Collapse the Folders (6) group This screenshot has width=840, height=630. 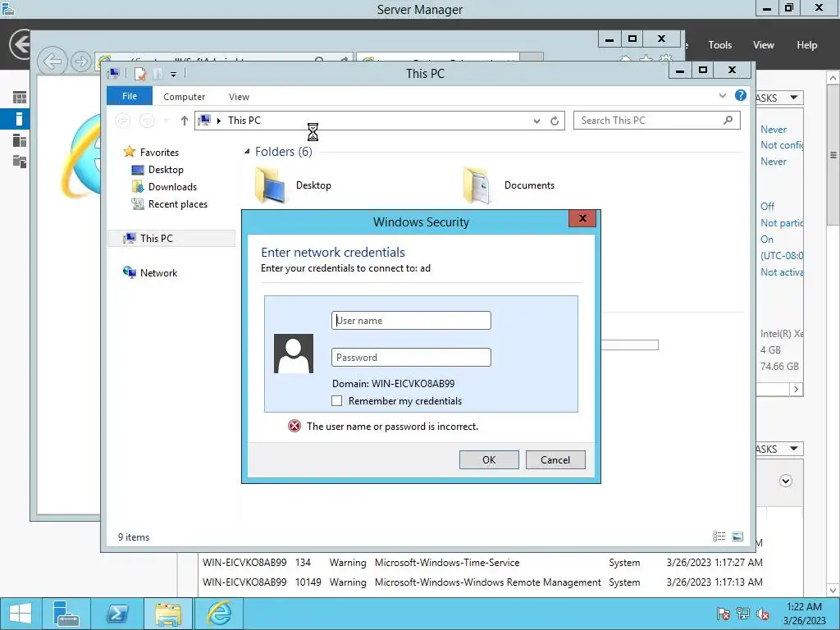[247, 152]
